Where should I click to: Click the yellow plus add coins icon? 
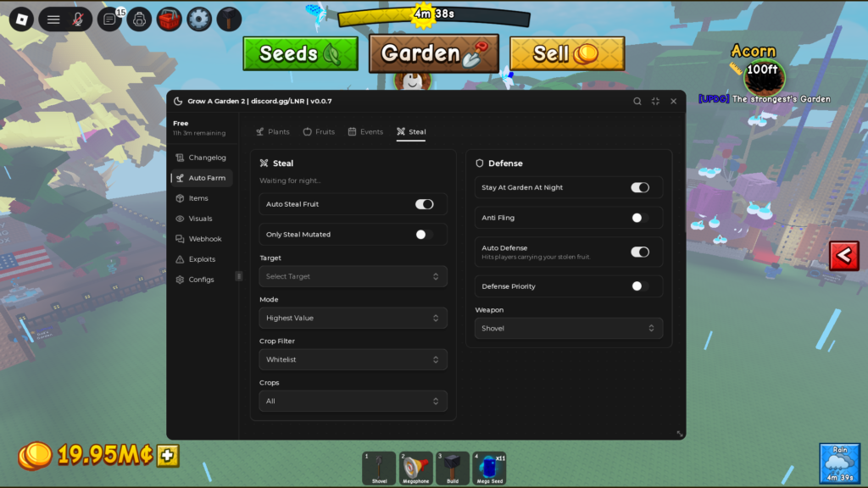(168, 455)
